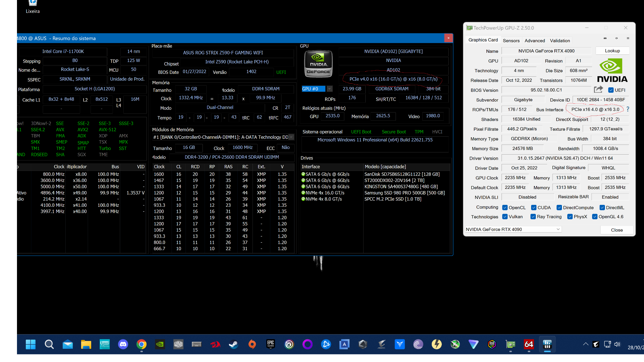This screenshot has height=362, width=644.
Task: Click GPU-Z refresh icon
Action: [x=616, y=38]
